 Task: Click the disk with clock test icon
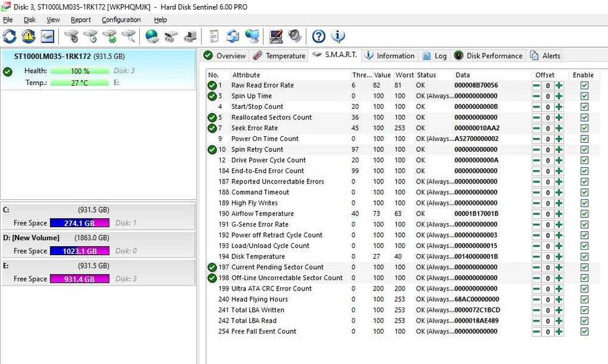[91, 36]
